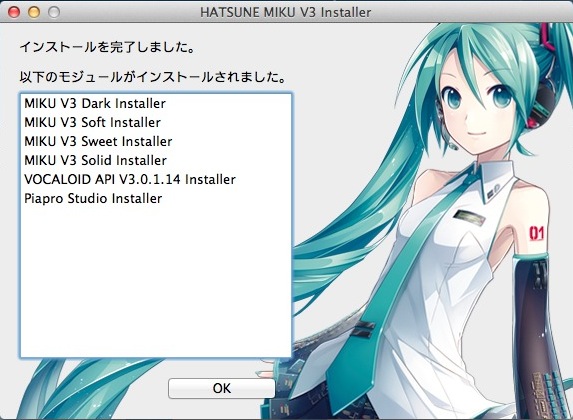Click the red 01 mark on Miku's arm
This screenshot has width=573, height=420.
pyautogui.click(x=536, y=233)
